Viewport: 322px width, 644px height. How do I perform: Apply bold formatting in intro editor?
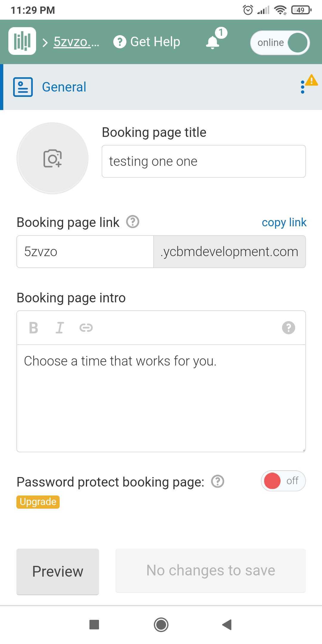pyautogui.click(x=34, y=328)
